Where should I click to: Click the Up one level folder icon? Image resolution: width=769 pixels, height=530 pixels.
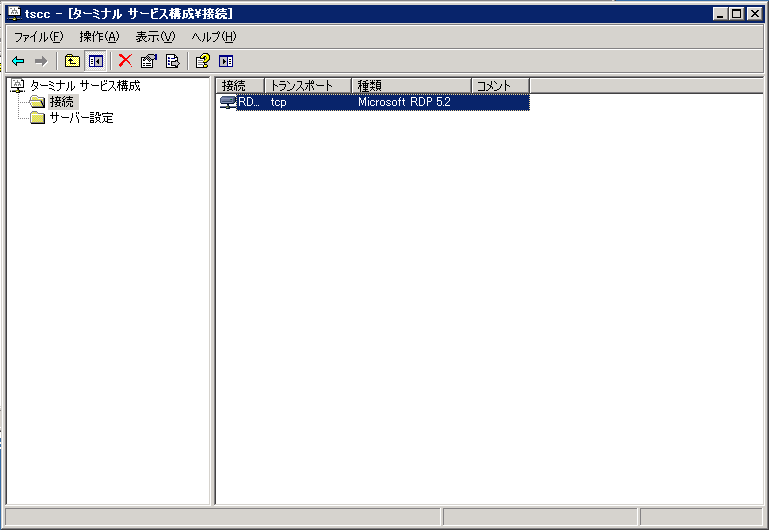72,61
